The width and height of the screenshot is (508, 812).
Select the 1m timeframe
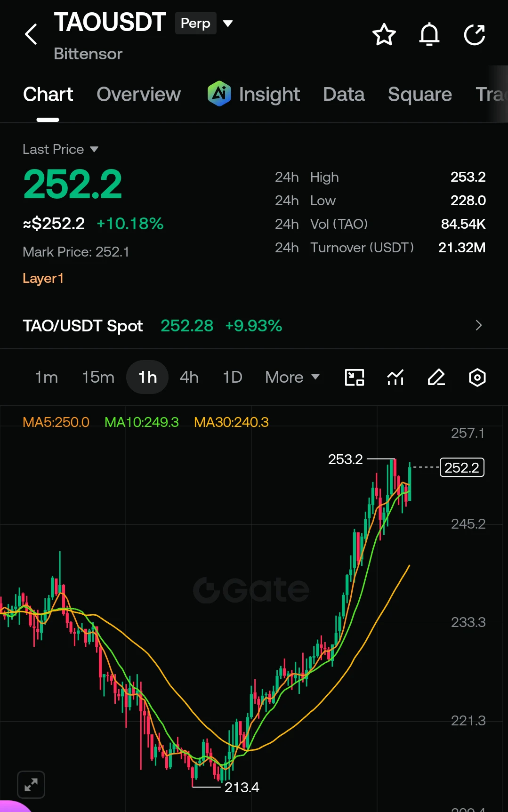46,377
